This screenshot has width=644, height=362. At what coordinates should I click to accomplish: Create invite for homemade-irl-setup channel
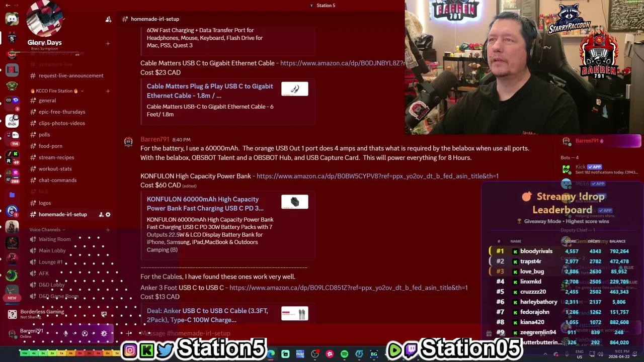(x=101, y=215)
